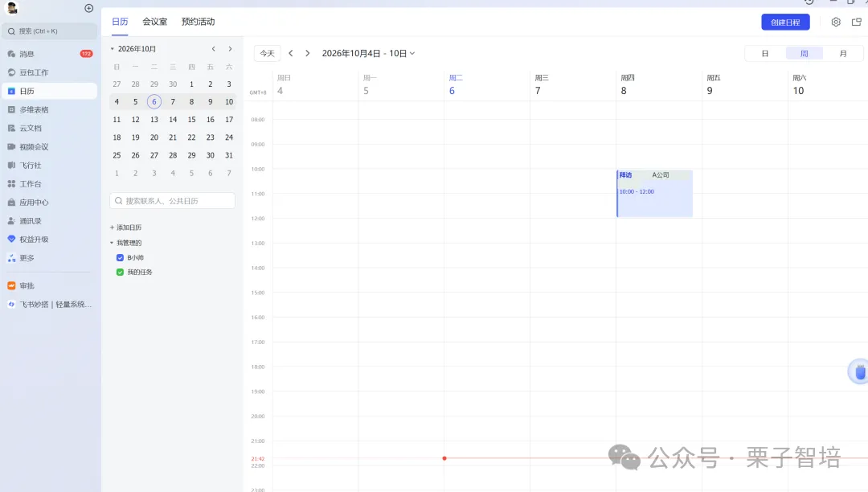Go to previous week in main calendar

pos(291,54)
